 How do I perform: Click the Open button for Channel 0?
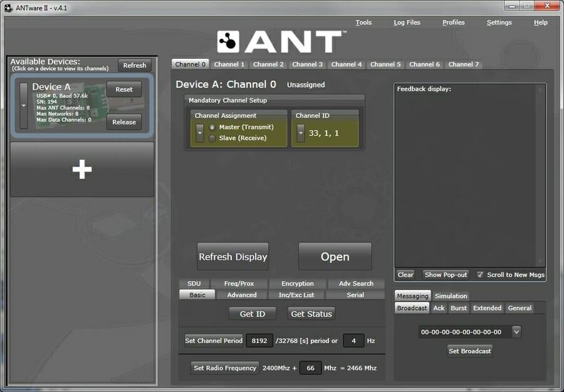[335, 256]
